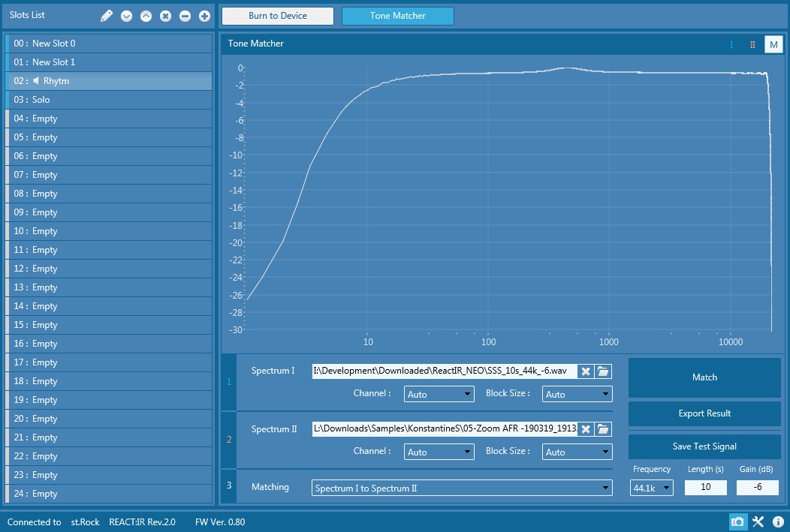Click the pencil edit slot icon
This screenshot has height=532, width=790.
coord(107,16)
